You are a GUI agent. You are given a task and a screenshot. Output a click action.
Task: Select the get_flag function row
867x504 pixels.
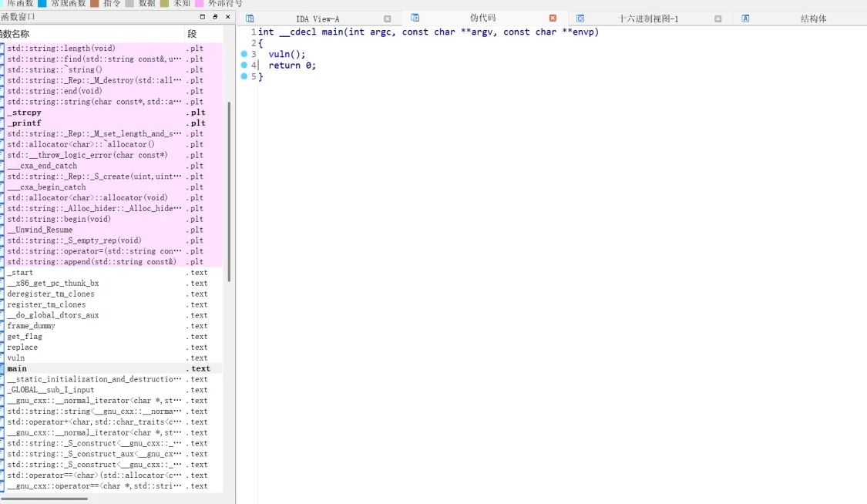(x=112, y=337)
